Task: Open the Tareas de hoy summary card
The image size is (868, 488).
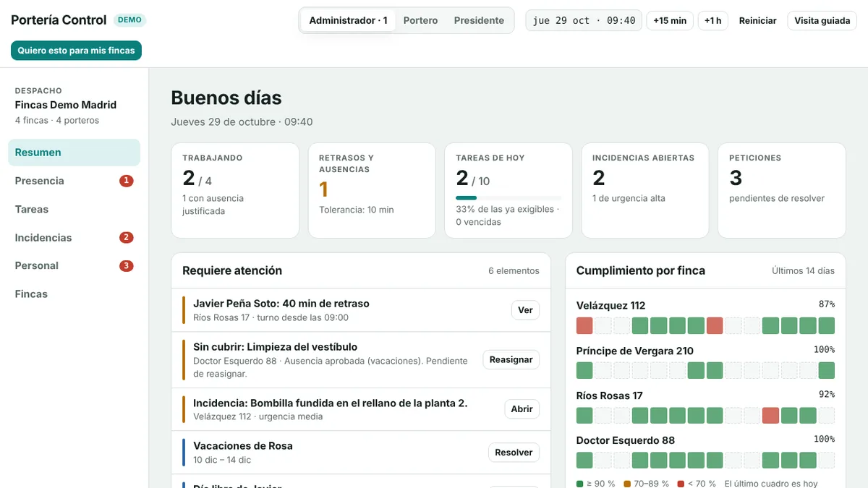Action: click(509, 190)
